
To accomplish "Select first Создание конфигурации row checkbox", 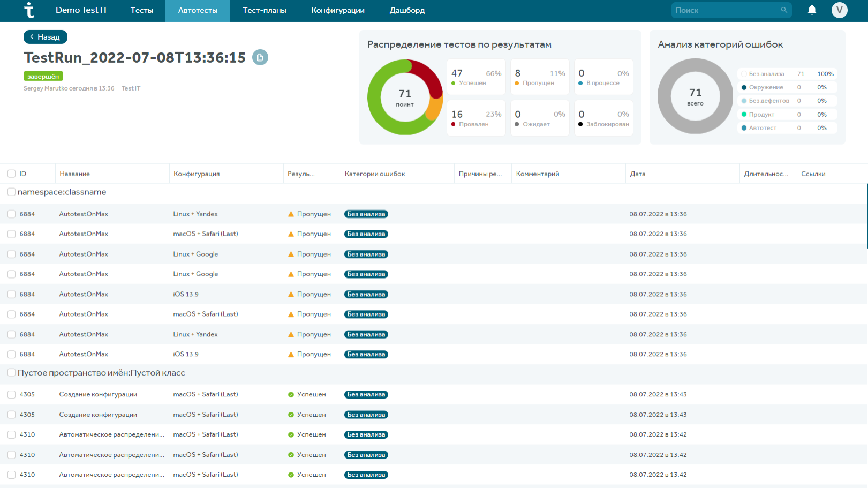I will pos(11,395).
